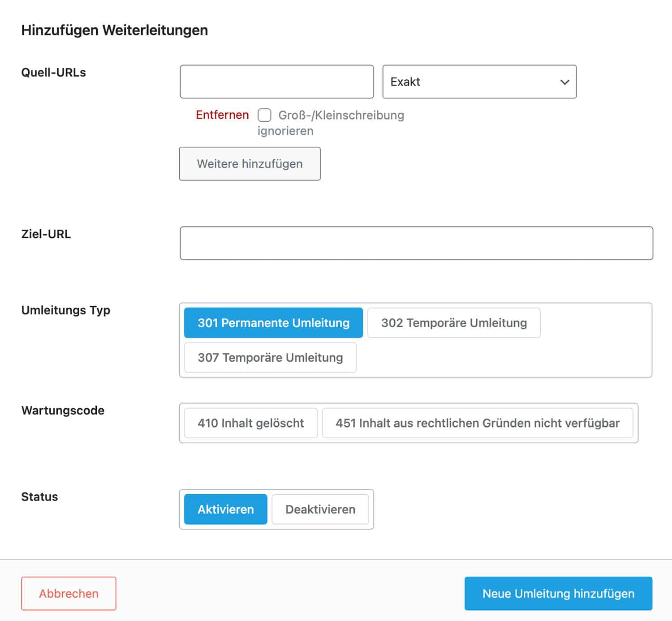Screen dimensions: 672x621
Task: Click the Abbrechen button
Action: coord(69,594)
